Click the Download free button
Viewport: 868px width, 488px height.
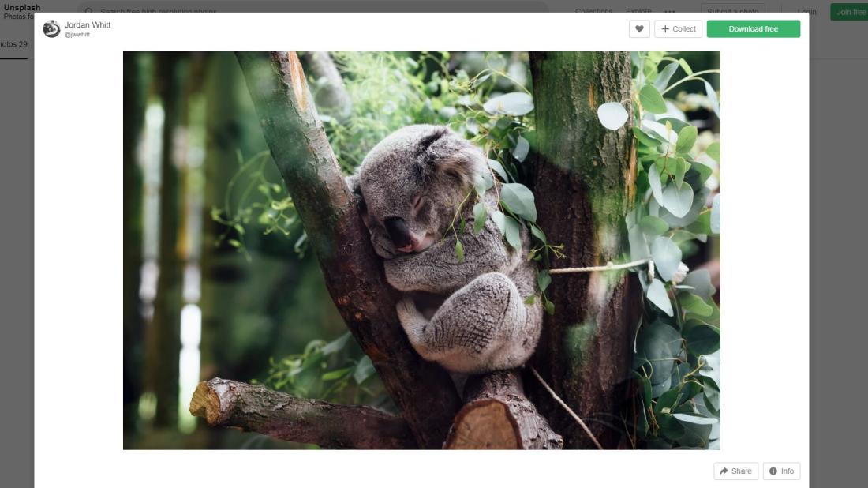753,28
